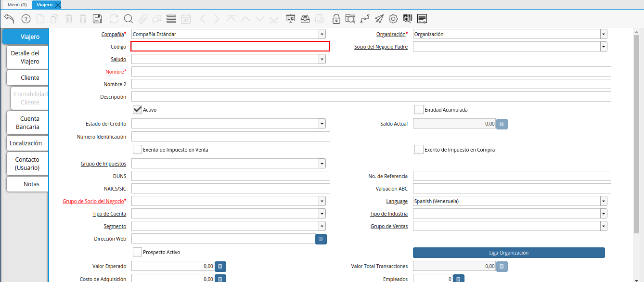
Task: Open the report presentation board icon
Action: [x=291, y=19]
